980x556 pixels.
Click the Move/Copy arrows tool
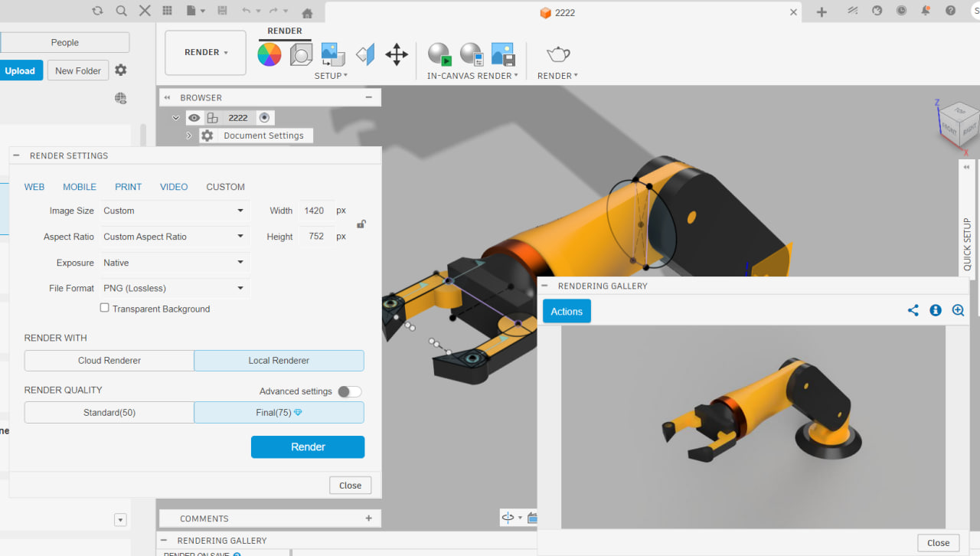(x=396, y=54)
